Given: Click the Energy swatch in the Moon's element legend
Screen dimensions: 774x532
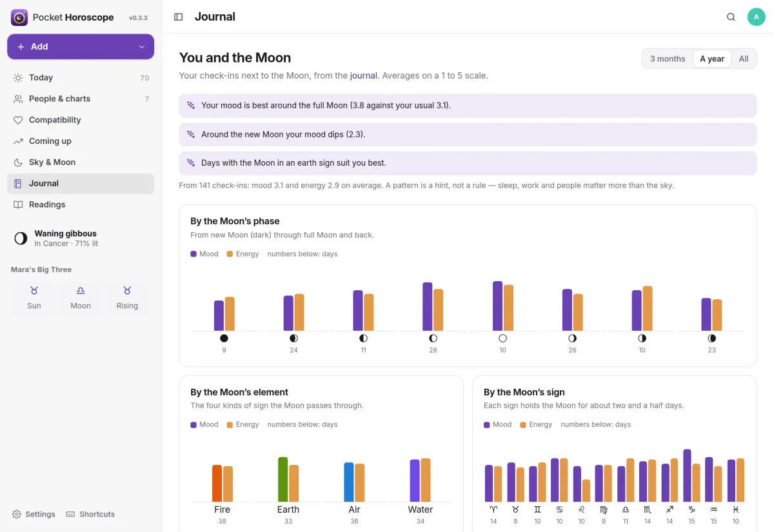Looking at the screenshot, I should click(230, 424).
